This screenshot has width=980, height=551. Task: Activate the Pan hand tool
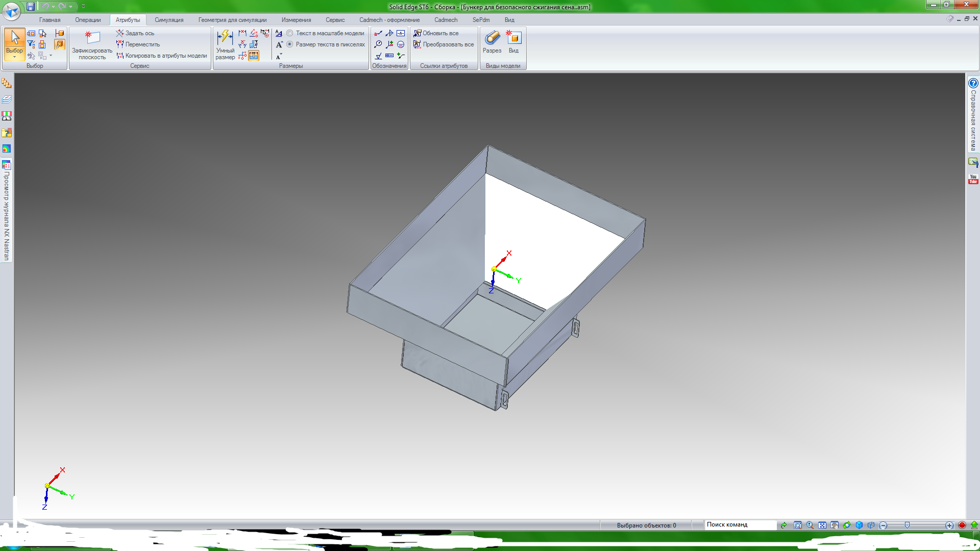835,525
